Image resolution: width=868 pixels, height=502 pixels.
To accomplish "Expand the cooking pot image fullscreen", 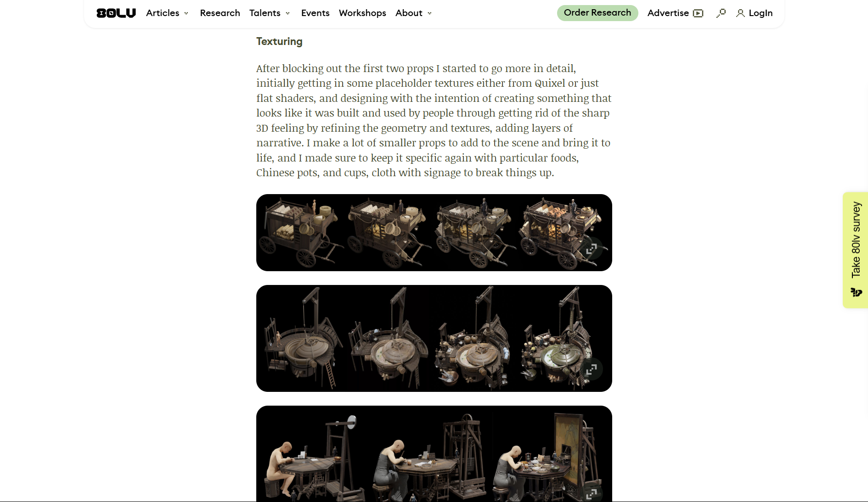I will point(591,369).
